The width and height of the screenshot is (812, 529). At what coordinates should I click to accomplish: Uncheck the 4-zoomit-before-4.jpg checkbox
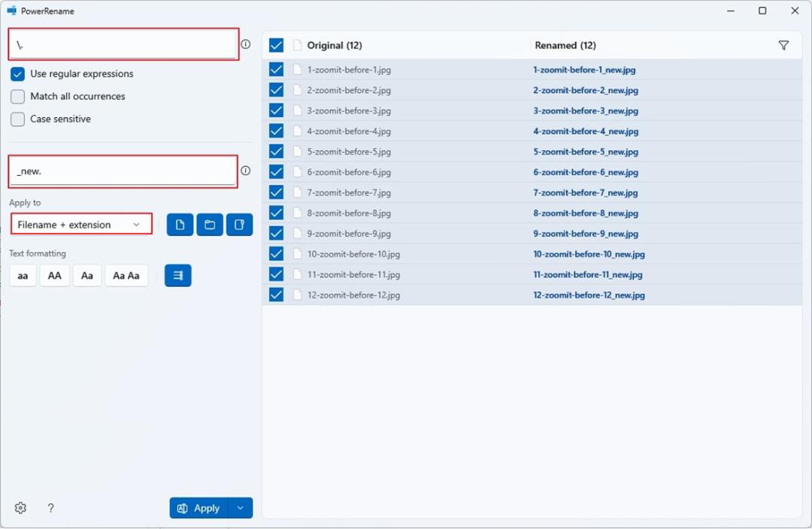coord(276,131)
